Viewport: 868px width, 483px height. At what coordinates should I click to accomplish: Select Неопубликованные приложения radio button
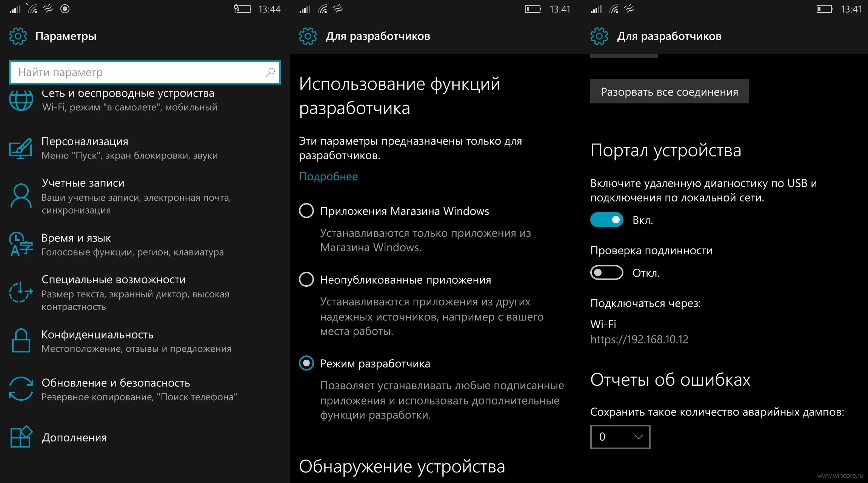[306, 279]
